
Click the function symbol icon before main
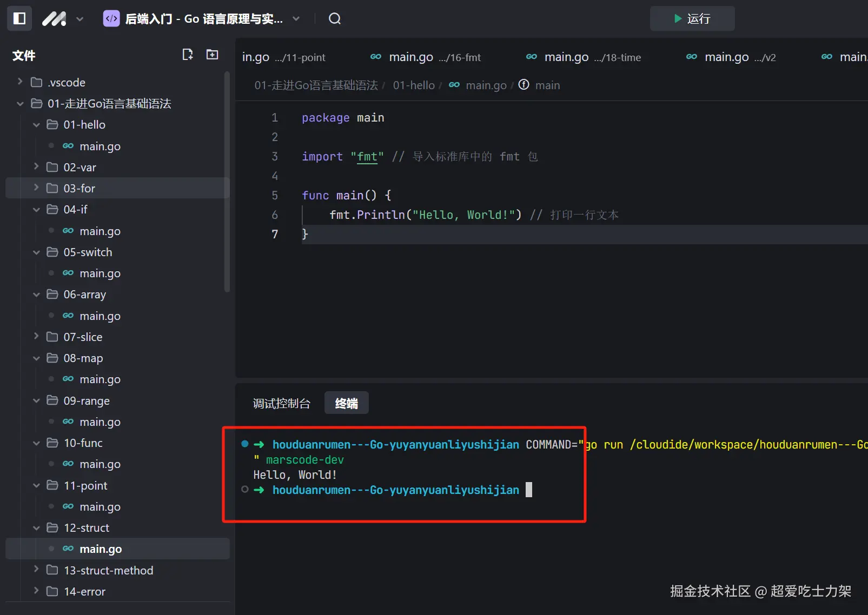524,85
